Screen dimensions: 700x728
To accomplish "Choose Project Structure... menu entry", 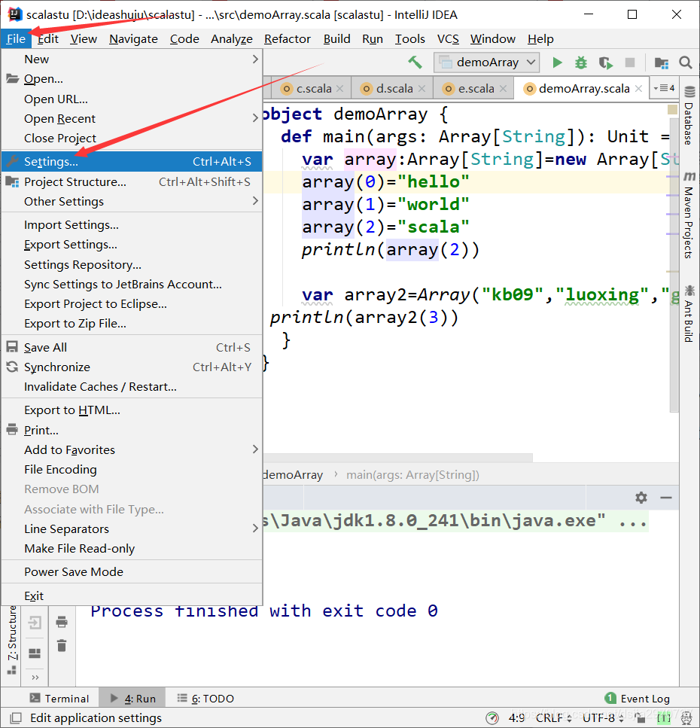I will tap(132, 181).
